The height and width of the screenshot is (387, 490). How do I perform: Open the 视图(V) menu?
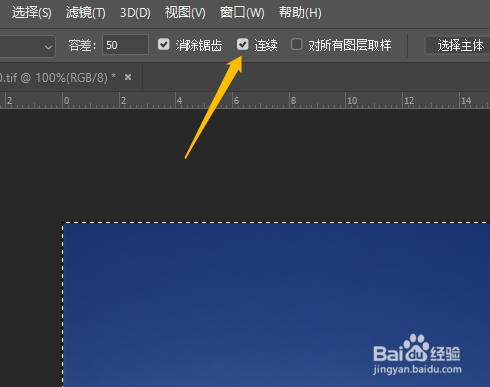(185, 13)
